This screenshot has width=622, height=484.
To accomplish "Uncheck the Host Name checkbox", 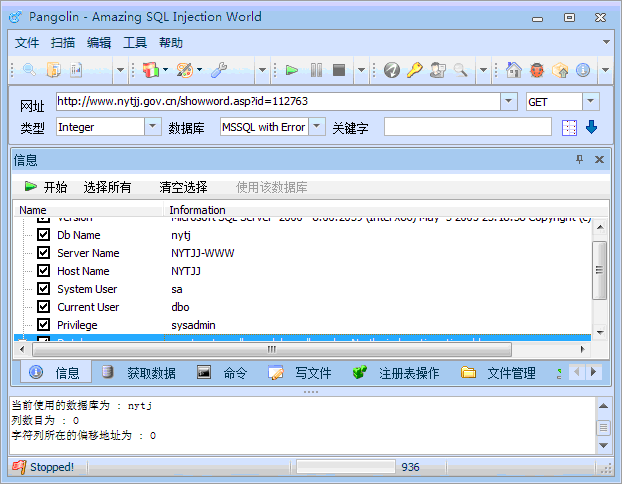I will click(x=43, y=271).
